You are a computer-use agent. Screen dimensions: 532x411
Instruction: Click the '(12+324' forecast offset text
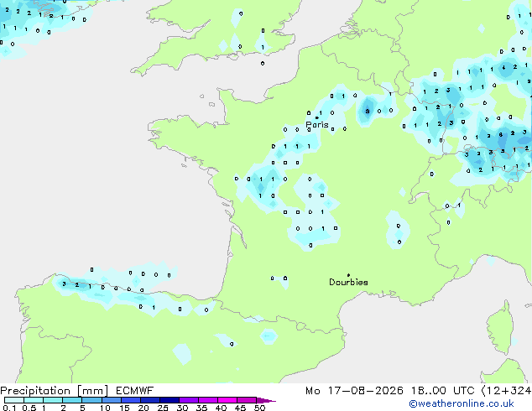(x=507, y=391)
